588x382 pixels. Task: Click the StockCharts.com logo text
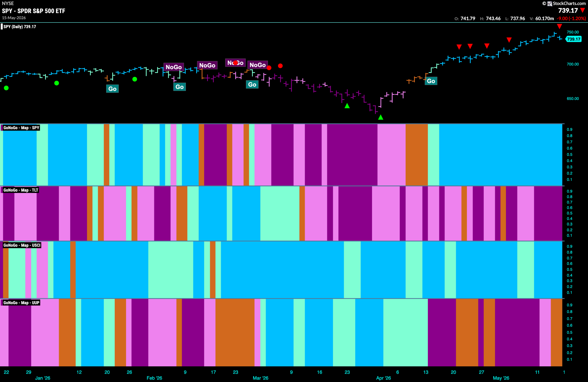[x=569, y=3]
